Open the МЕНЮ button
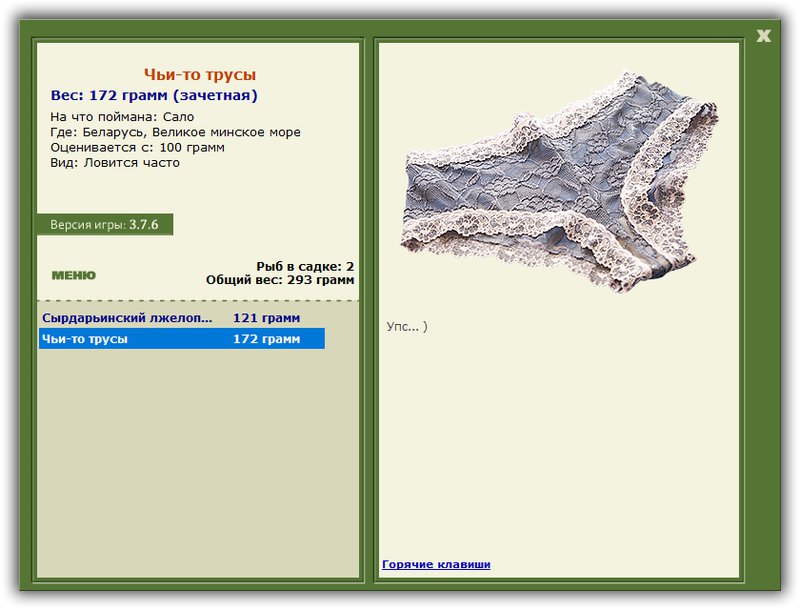 (73, 275)
